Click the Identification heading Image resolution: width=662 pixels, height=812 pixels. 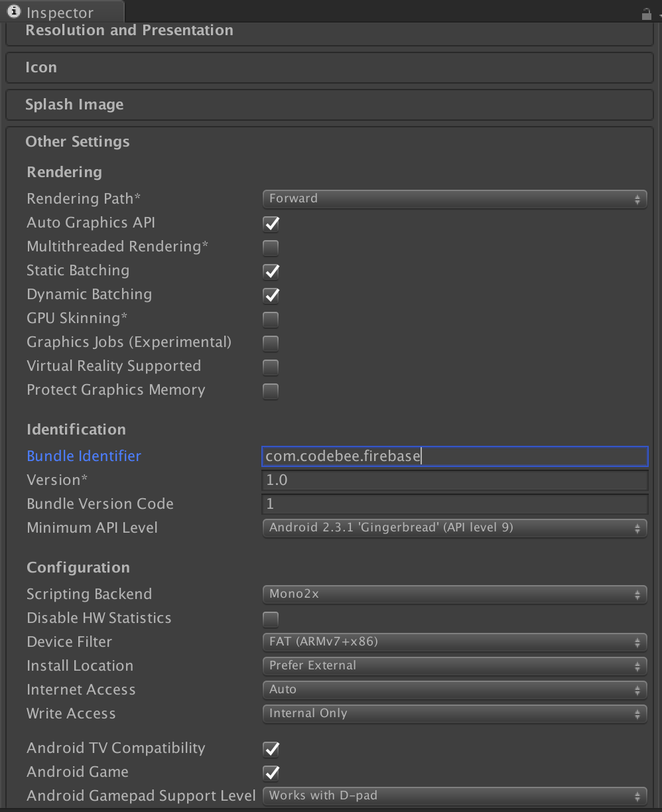click(76, 429)
